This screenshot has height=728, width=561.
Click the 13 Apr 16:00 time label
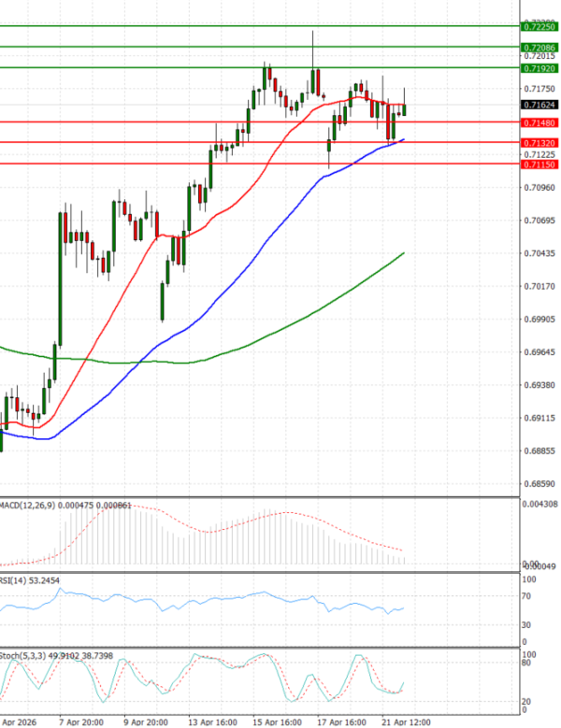point(211,721)
